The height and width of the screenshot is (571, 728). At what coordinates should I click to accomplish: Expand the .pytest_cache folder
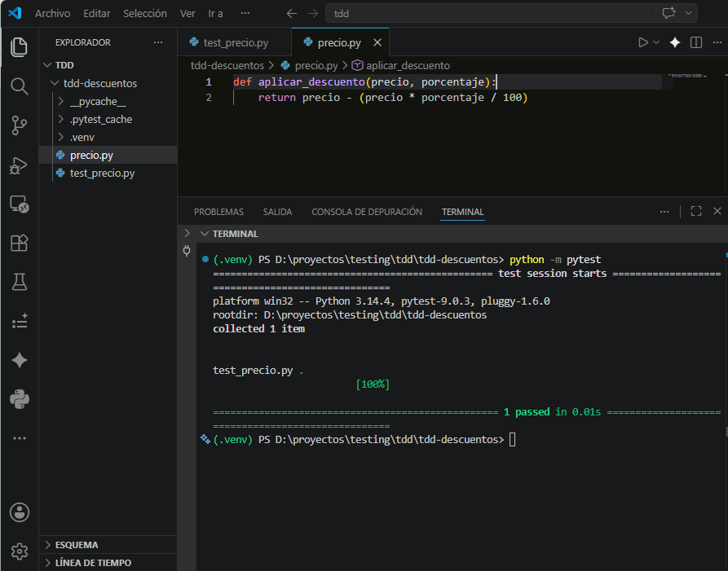[61, 119]
